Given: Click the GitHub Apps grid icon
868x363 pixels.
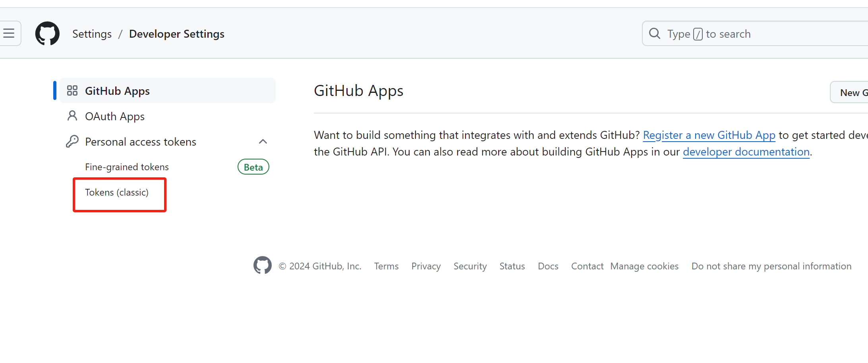Looking at the screenshot, I should tap(72, 91).
